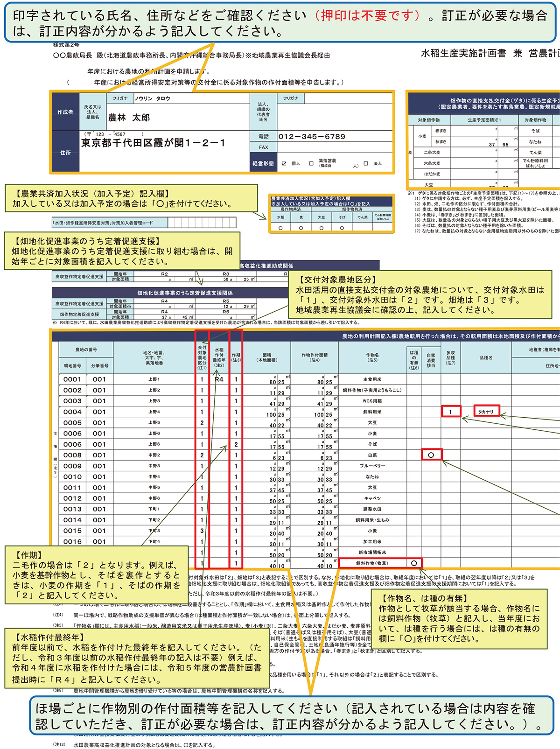Viewport: 560px width, 749px height.
Task: Click the phone number 012-345-6789 field
Action: pyautogui.click(x=335, y=137)
